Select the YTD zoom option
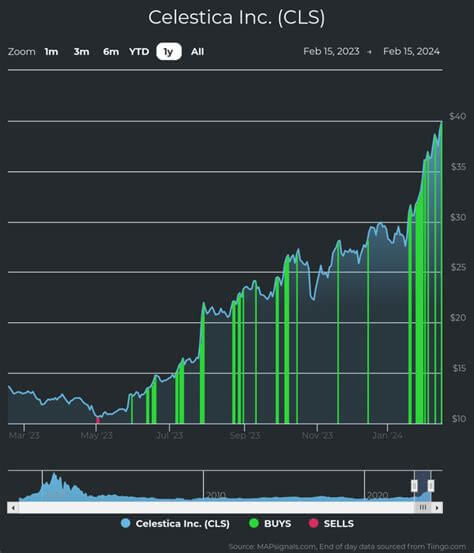The height and width of the screenshot is (553, 474). pos(139,52)
